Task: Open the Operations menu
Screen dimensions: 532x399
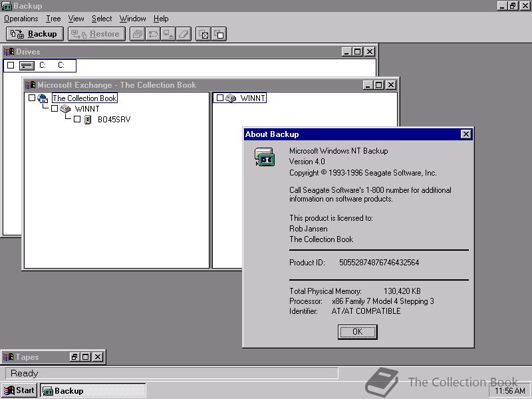Action: pyautogui.click(x=21, y=19)
